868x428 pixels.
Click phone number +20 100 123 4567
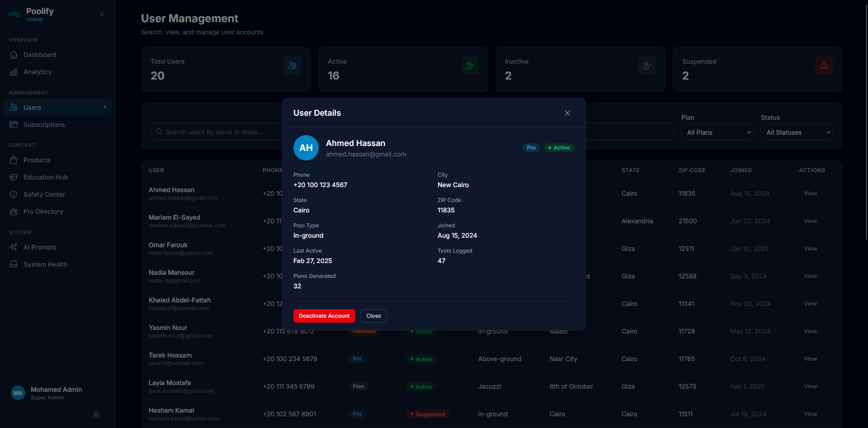click(320, 185)
